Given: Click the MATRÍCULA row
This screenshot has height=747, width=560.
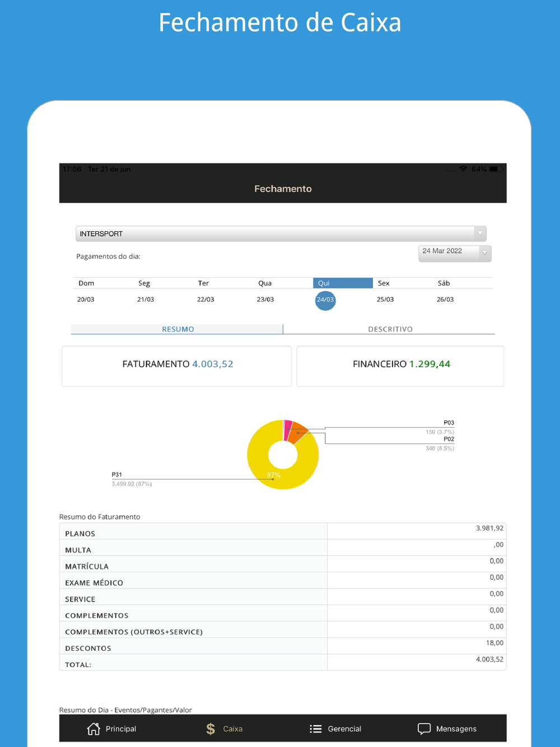Looking at the screenshot, I should click(283, 564).
